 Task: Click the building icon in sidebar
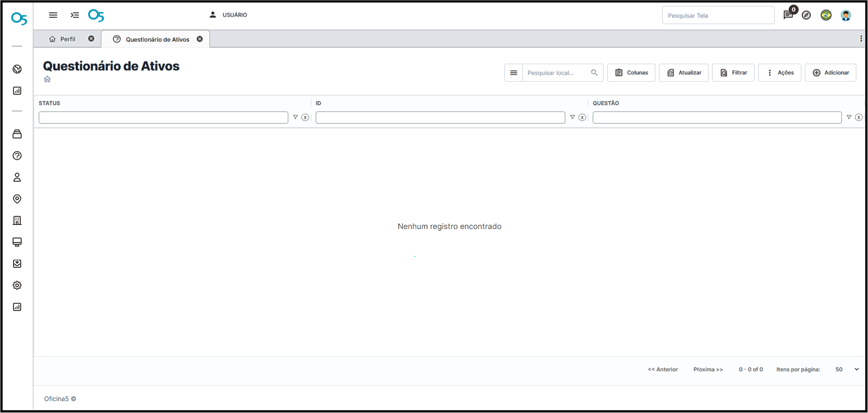click(x=17, y=220)
